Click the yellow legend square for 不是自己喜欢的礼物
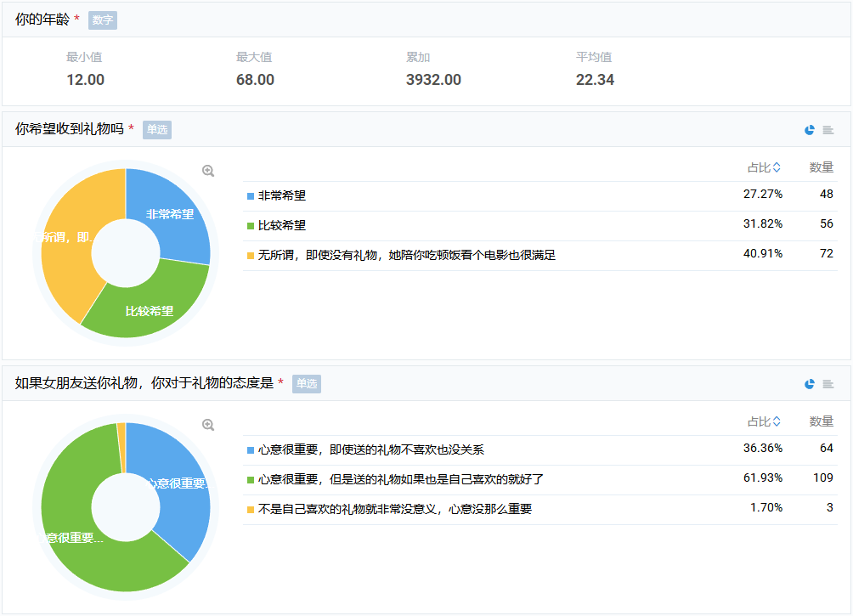Viewport: 853px width, 616px height. (x=251, y=510)
